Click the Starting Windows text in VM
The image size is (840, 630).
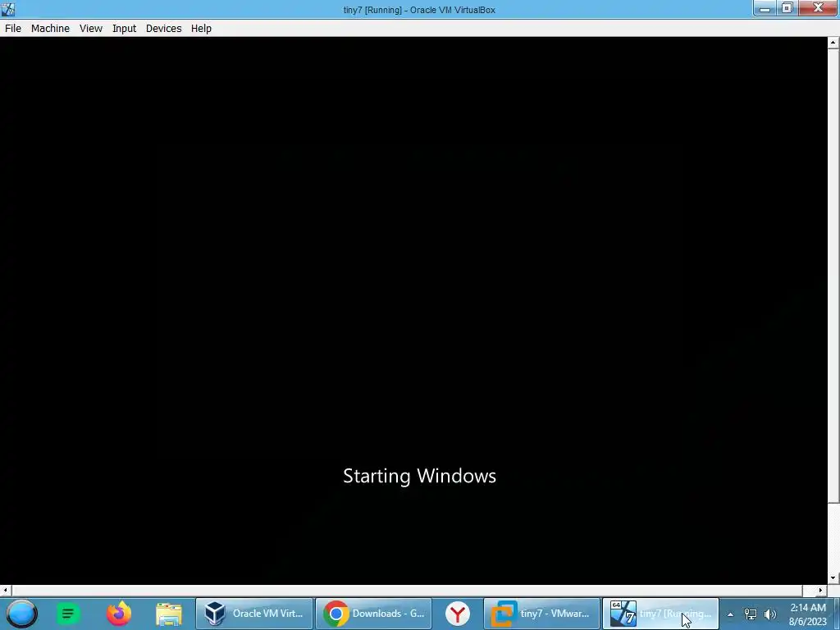419,476
